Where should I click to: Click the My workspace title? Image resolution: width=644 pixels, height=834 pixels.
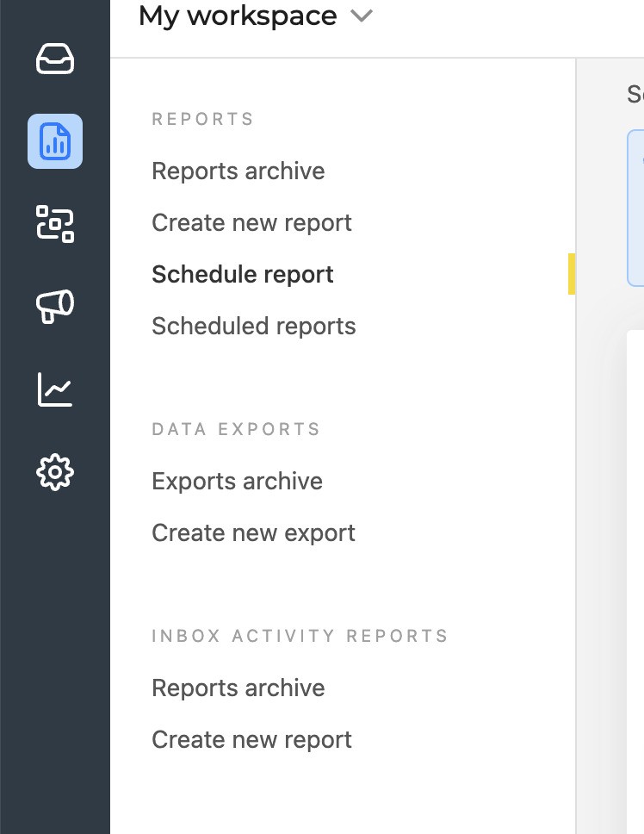(238, 16)
